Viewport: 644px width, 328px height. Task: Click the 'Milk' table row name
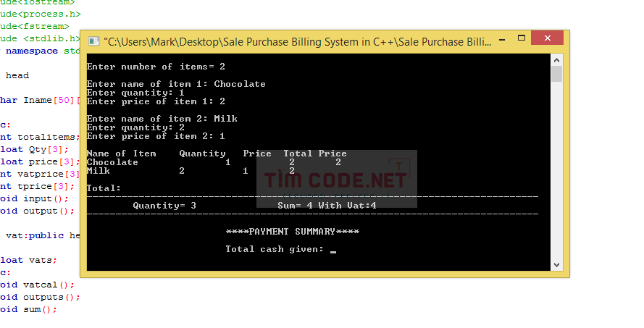click(x=99, y=171)
